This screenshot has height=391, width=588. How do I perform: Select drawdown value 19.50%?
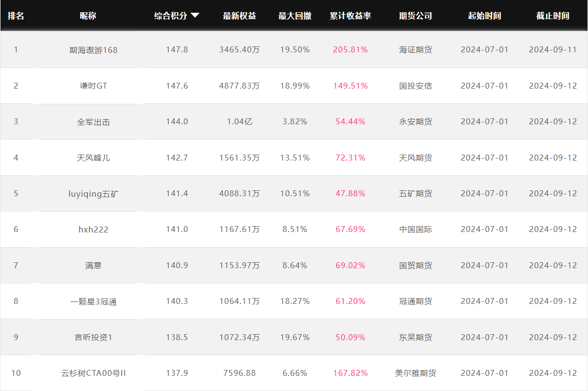pos(295,50)
